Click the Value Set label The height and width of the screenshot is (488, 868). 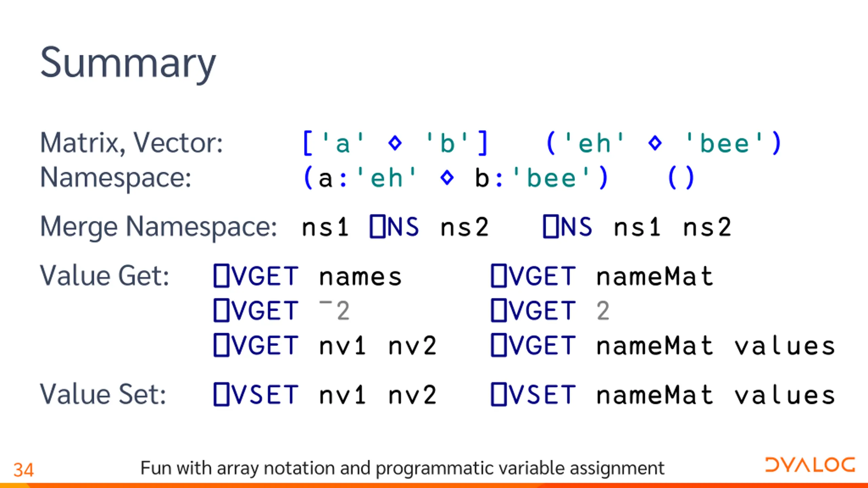103,394
